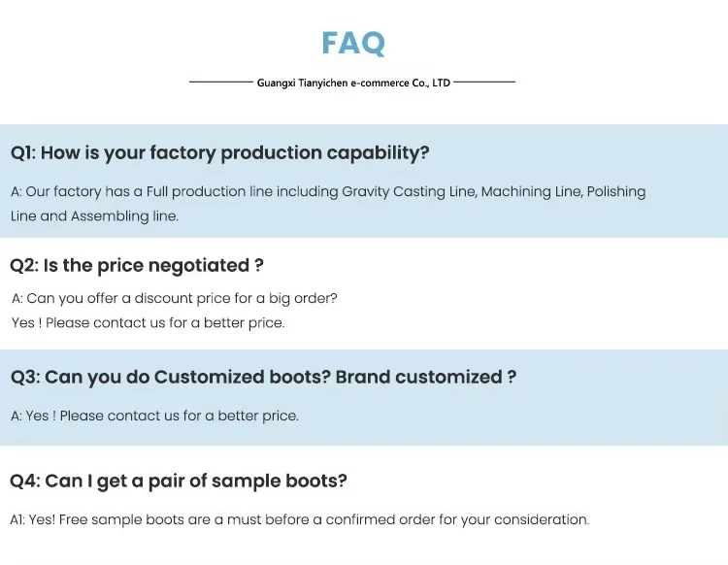Click the words "Machining Line" in Q1 answer

pyautogui.click(x=532, y=192)
